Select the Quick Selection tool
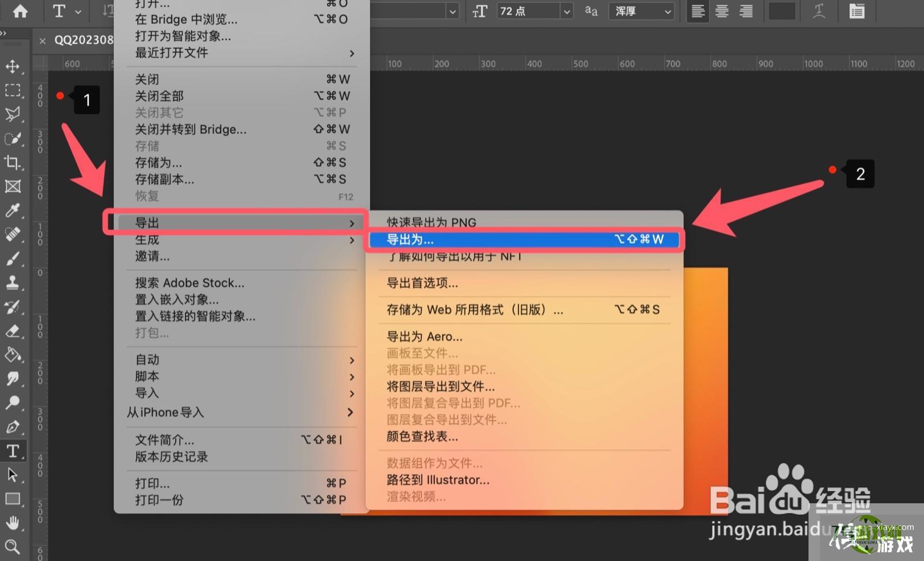924x561 pixels. coord(13,139)
